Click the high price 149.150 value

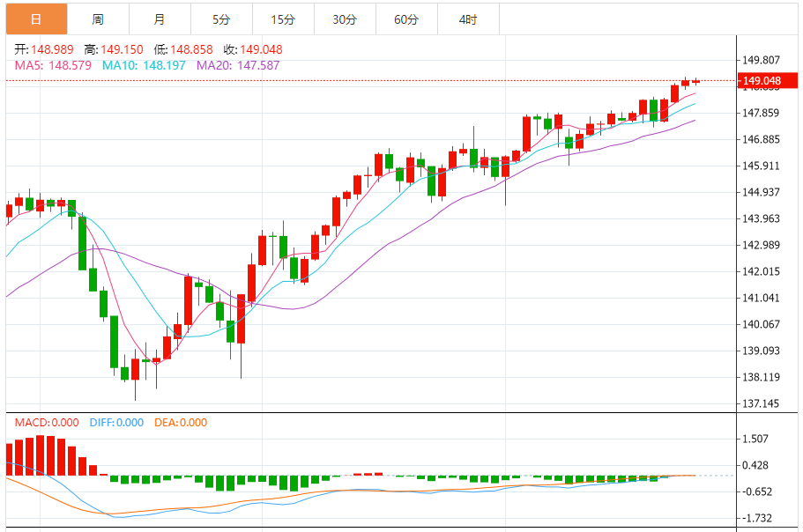coord(122,49)
